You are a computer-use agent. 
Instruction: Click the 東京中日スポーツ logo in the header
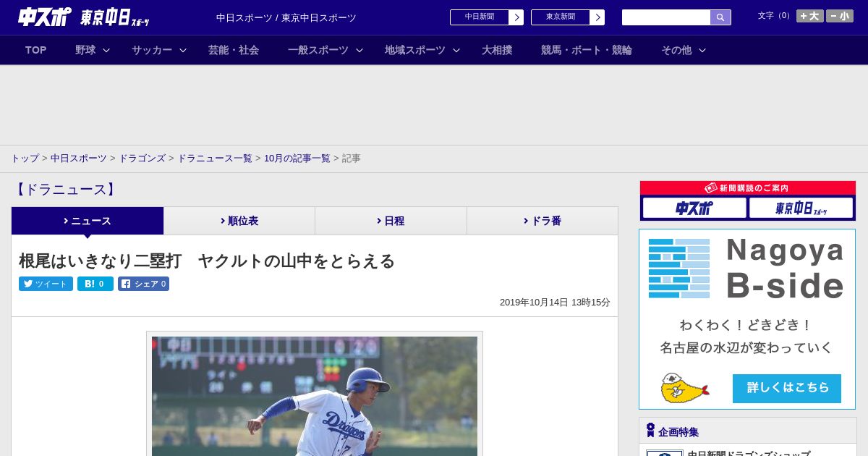coord(114,17)
